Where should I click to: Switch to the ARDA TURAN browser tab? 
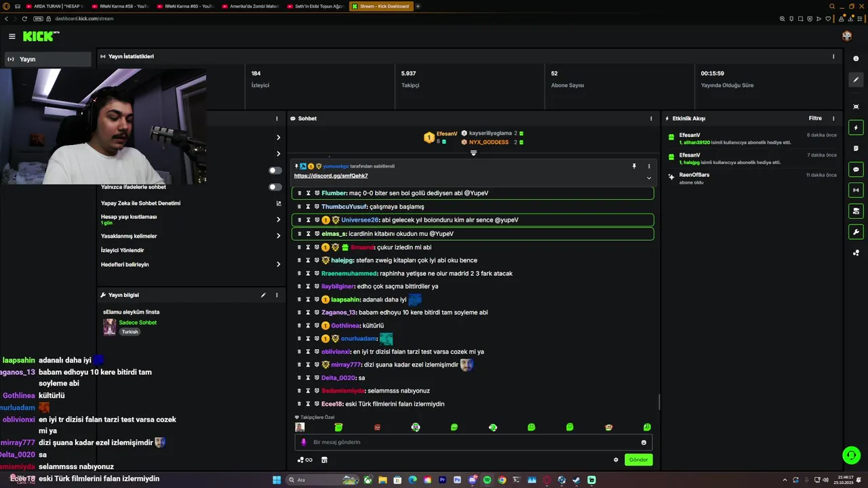[54, 6]
